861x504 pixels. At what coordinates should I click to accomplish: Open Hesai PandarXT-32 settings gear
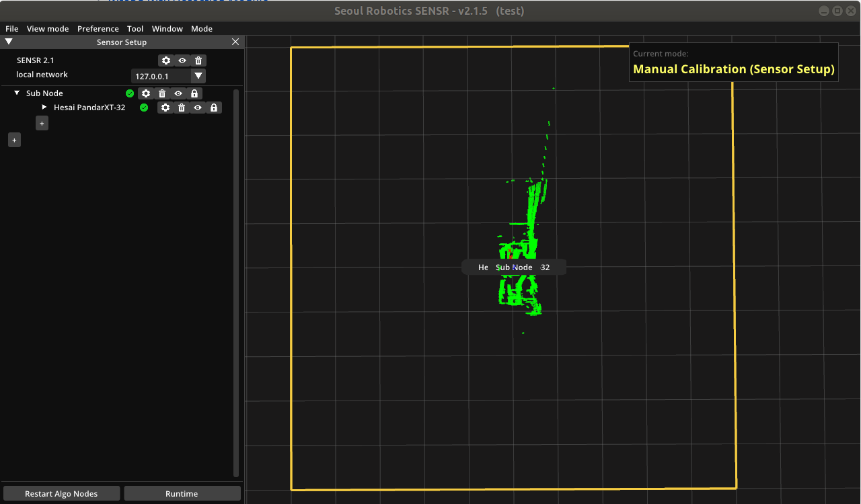(x=165, y=108)
